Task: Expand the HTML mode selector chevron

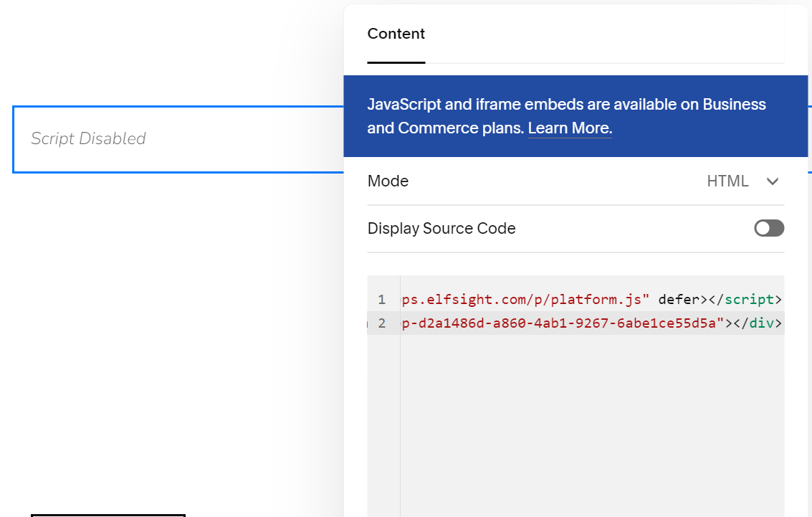Action: [773, 181]
